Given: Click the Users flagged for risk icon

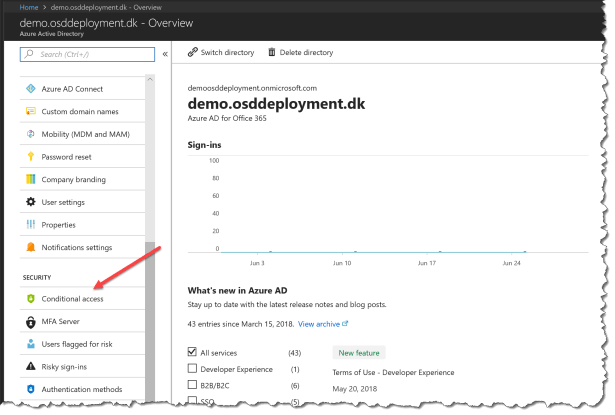Looking at the screenshot, I should click(31, 344).
